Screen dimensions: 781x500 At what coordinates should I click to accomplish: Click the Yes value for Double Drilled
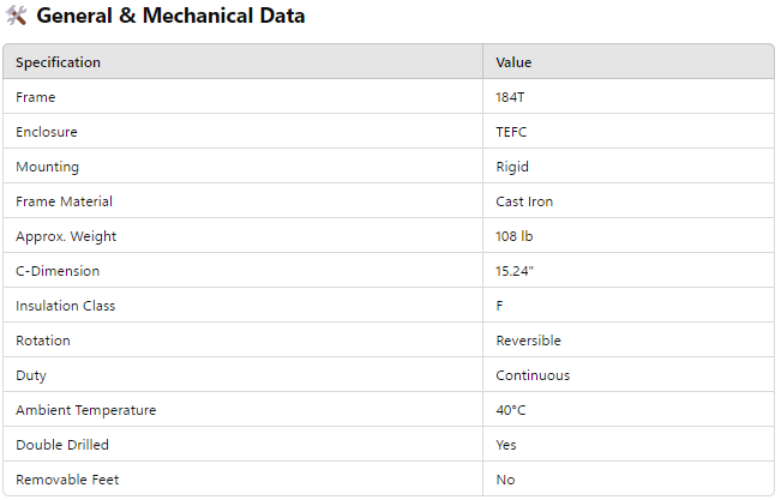(506, 444)
